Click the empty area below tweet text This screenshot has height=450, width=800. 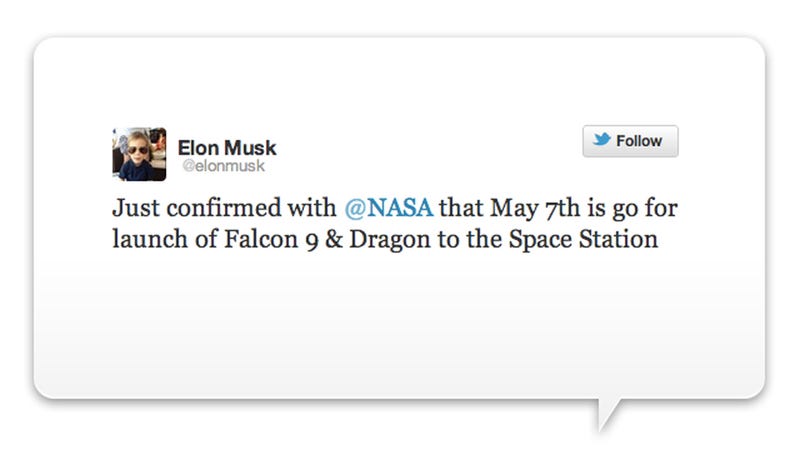point(398,321)
